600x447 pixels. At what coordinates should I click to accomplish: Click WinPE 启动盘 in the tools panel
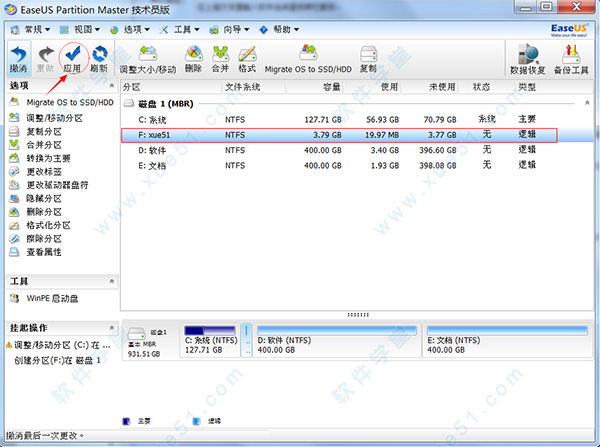click(54, 298)
